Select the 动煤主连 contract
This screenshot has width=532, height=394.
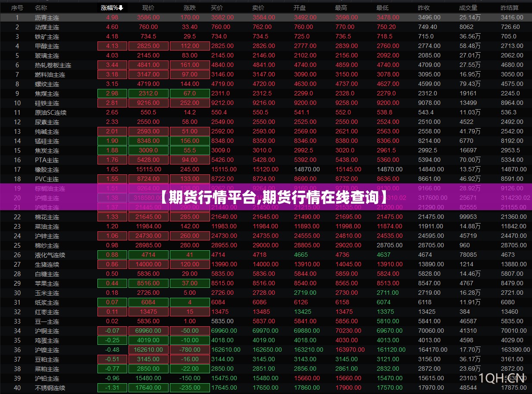click(x=47, y=27)
